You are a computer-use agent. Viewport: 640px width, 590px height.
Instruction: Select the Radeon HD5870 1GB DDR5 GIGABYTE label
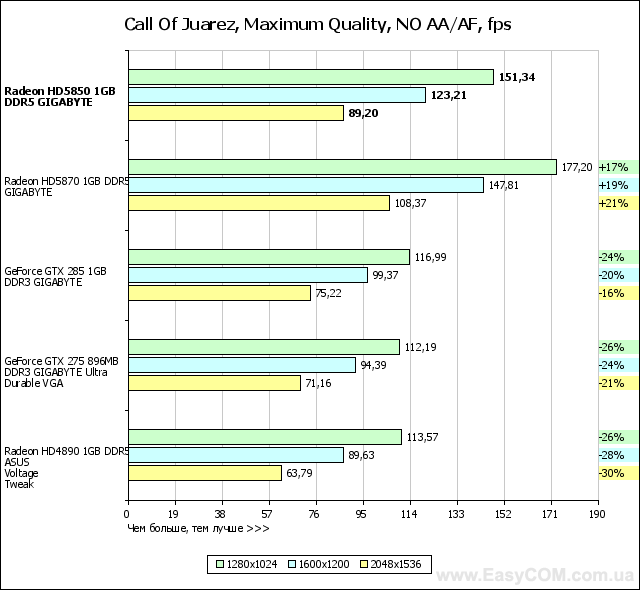(x=66, y=186)
